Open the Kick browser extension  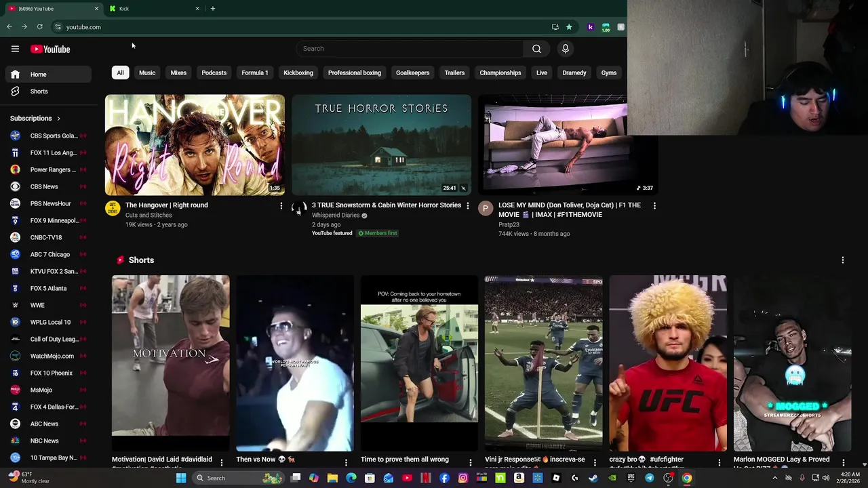tap(590, 27)
